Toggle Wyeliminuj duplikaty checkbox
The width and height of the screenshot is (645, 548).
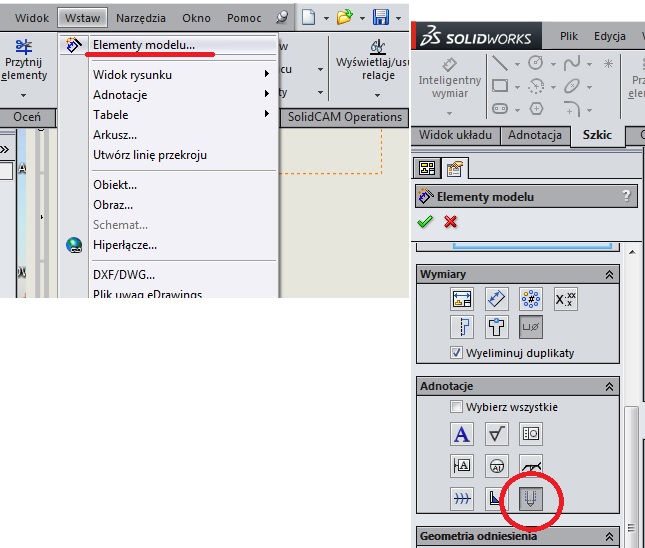pyautogui.click(x=456, y=353)
